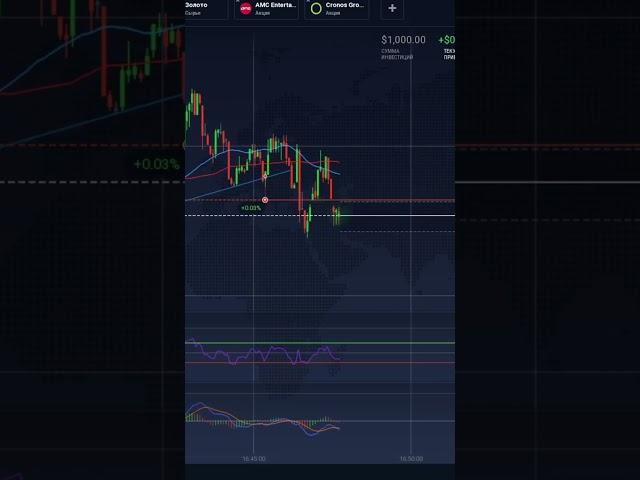Click the $1,000.00 investment amount
This screenshot has height=480, width=640.
pos(403,40)
